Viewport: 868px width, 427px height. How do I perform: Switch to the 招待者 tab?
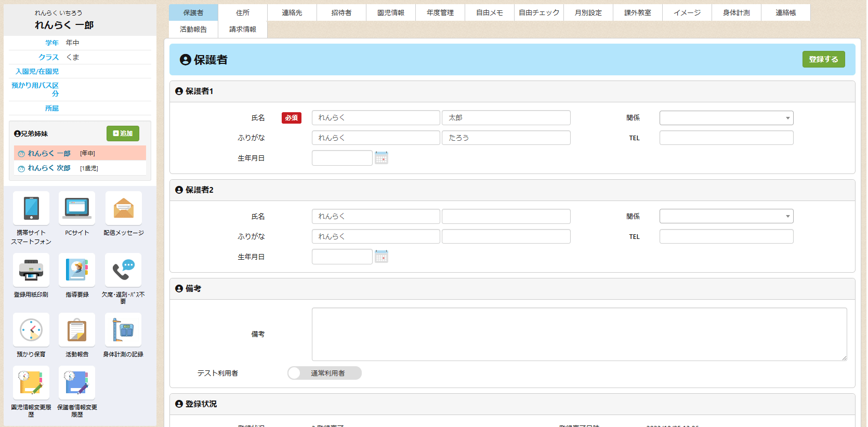pyautogui.click(x=341, y=12)
